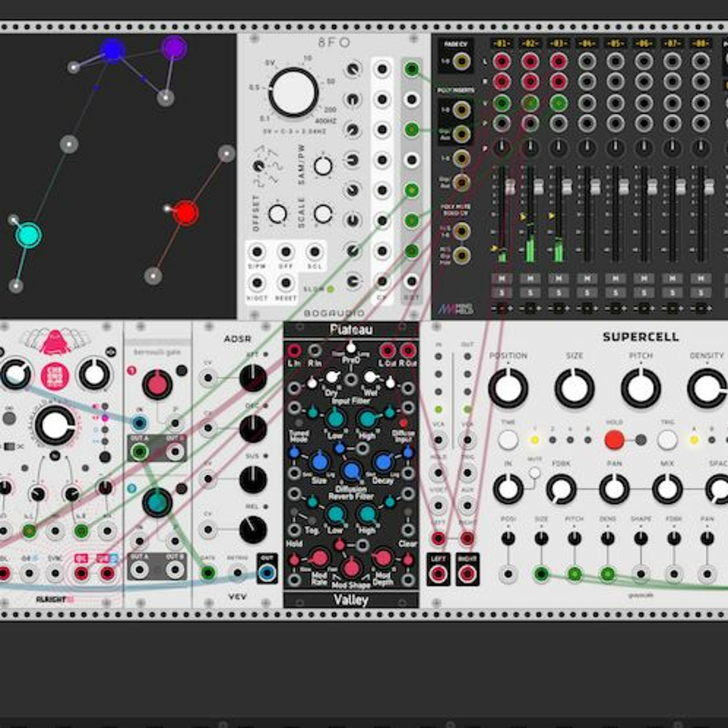This screenshot has width=728, height=728.
Task: Click the channel -02- label on mixer
Action: tap(530, 44)
